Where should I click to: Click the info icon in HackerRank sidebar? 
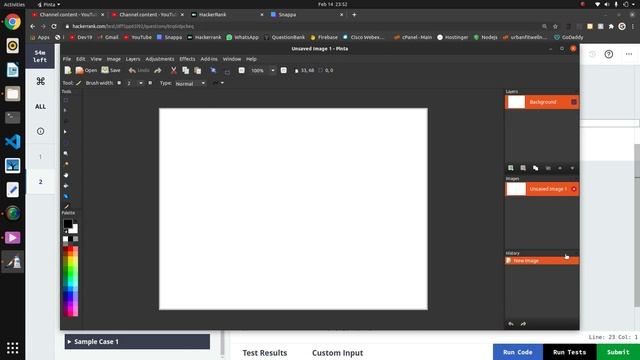pyautogui.click(x=40, y=131)
